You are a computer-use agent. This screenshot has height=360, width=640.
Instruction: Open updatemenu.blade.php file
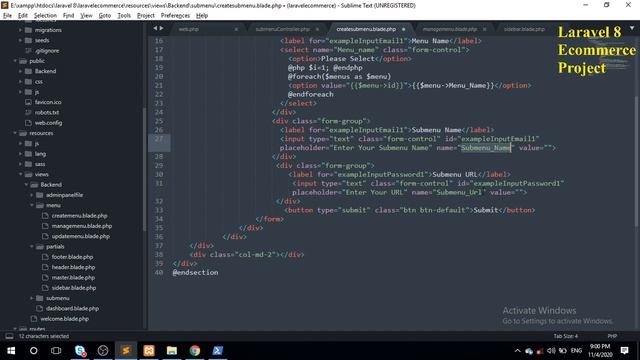pos(80,236)
